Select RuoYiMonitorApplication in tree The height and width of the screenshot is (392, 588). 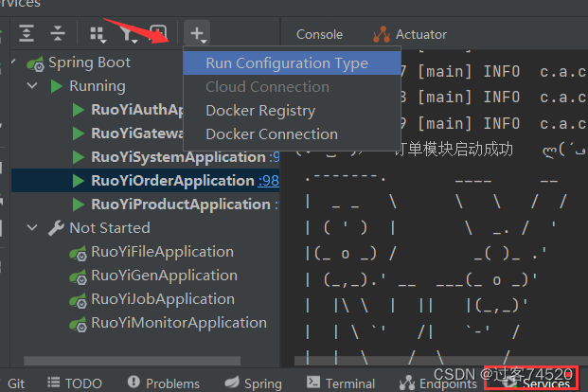(x=179, y=323)
